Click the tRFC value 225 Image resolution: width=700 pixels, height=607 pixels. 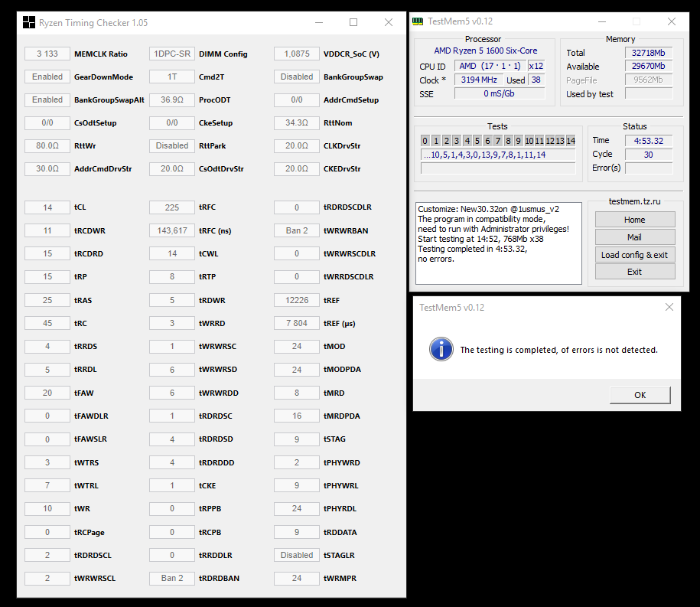coord(172,207)
